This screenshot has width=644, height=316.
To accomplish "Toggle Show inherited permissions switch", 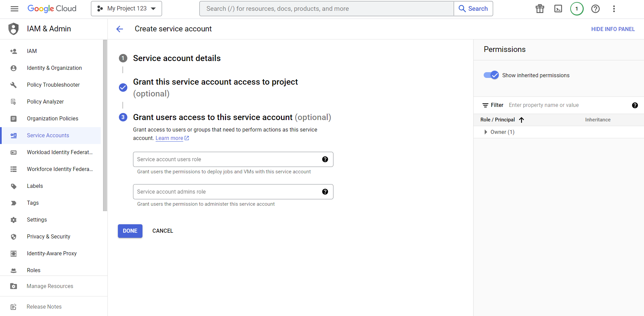I will pos(491,75).
